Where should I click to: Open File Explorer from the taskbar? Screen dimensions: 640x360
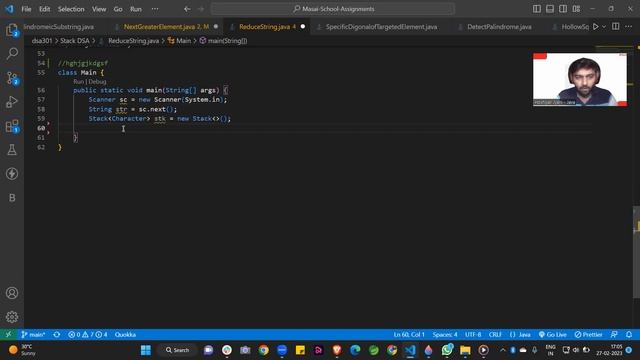pos(465,350)
